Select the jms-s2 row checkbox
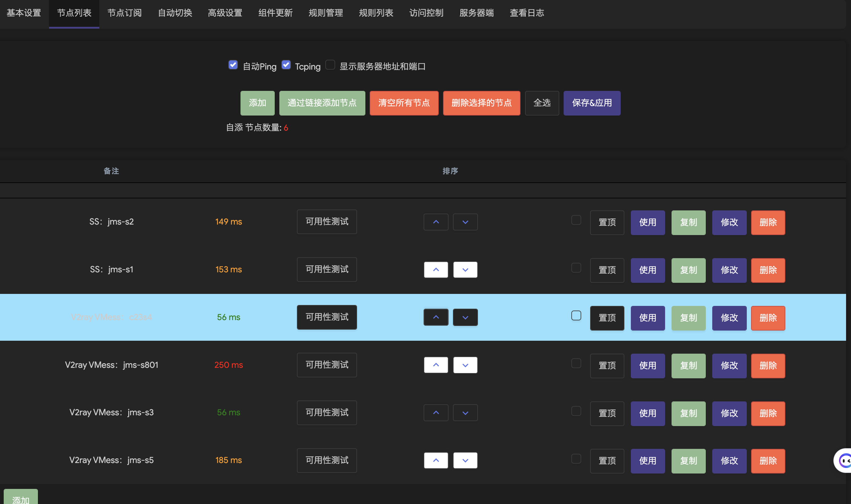The image size is (851, 504). 576,220
